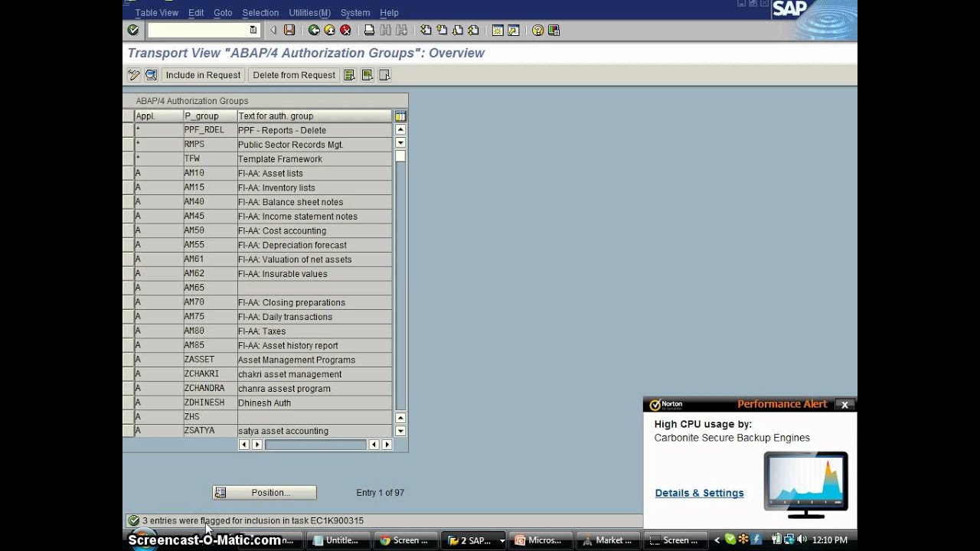
Task: Click the Select Block icon in application toolbar
Action: pyautogui.click(x=367, y=75)
